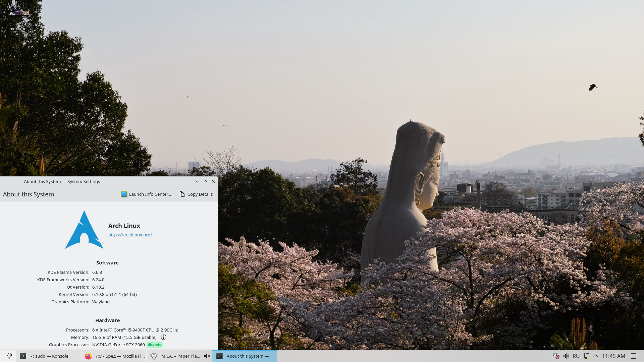The image size is (644, 362).
Task: Mute audio of the M.I.A. player task
Action: (207, 356)
